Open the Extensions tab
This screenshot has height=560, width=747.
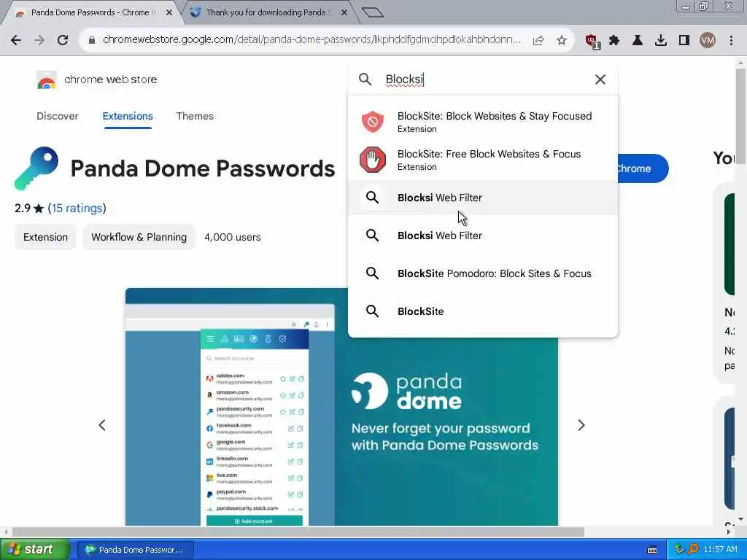(128, 116)
